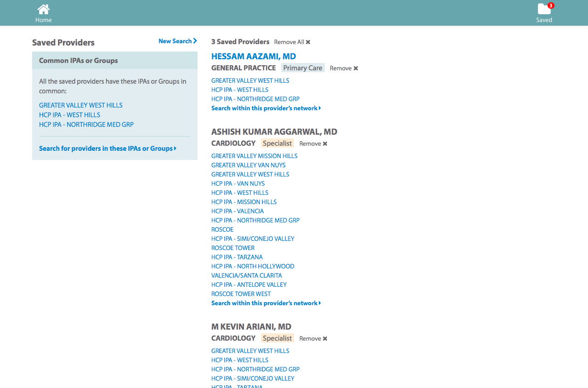This screenshot has width=588, height=388.
Task: Expand Aggarwal's Search within this provider's network
Action: point(266,303)
